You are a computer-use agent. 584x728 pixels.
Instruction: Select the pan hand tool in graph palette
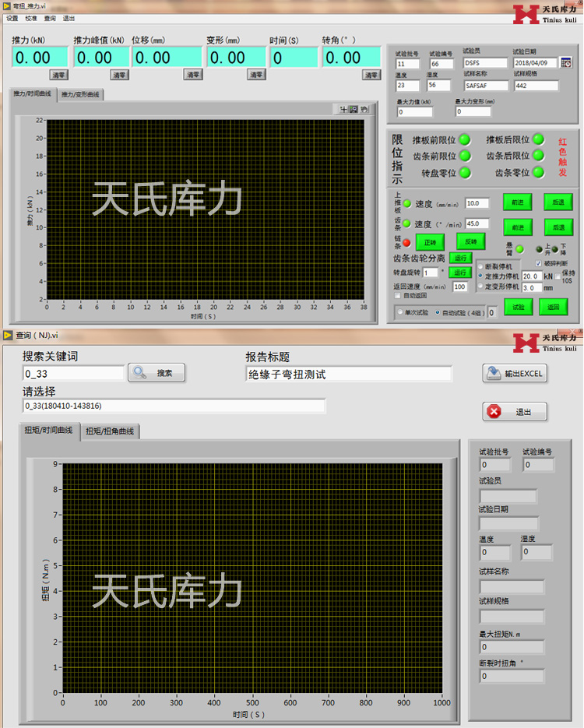tap(364, 109)
